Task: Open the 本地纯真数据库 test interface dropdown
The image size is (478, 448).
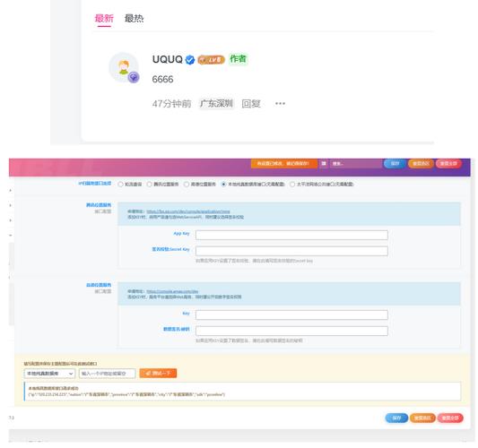Action: [x=49, y=374]
